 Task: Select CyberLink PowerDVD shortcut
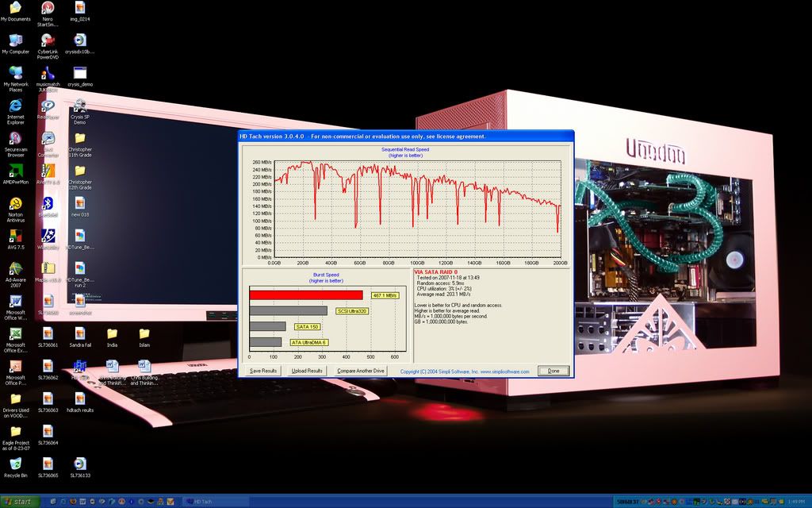[48, 46]
